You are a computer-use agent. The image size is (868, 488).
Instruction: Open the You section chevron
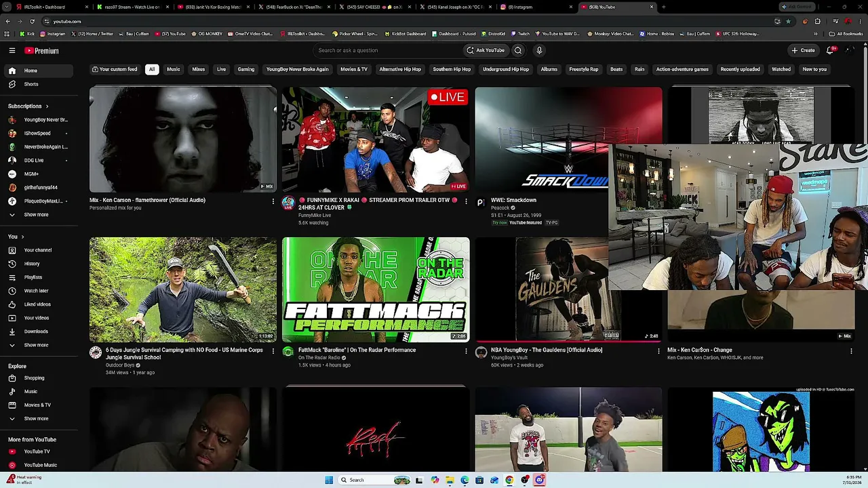pyautogui.click(x=22, y=237)
